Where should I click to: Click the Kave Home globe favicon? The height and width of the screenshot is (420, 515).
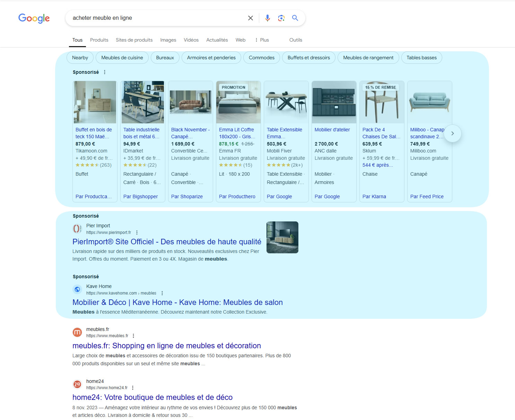[x=77, y=289]
